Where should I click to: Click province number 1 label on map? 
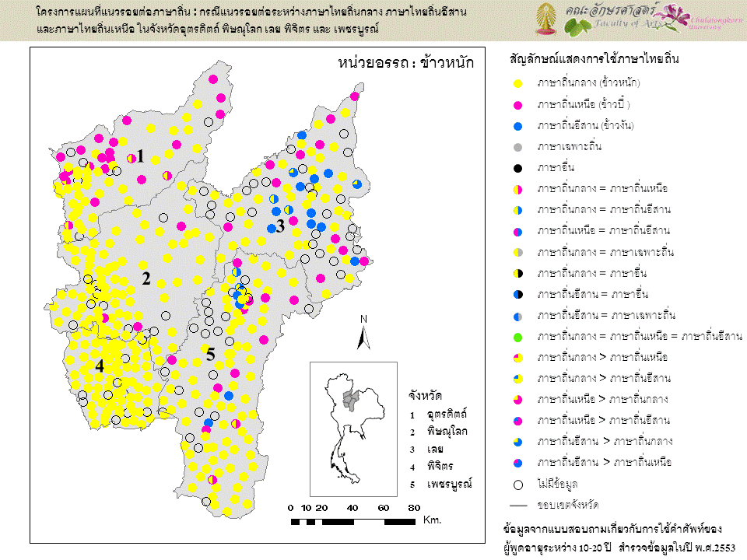click(x=141, y=155)
